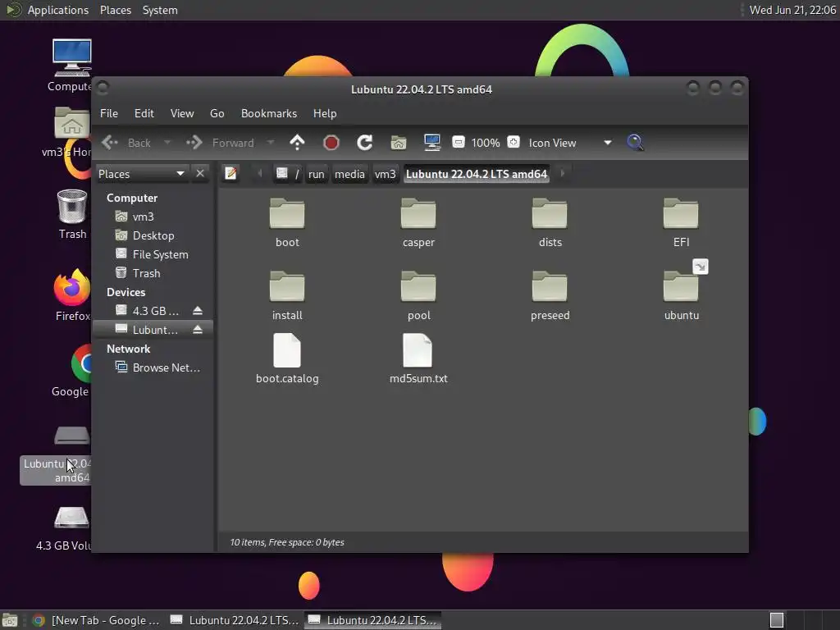Open Desktop in the sidebar
The height and width of the screenshot is (630, 840).
(153, 235)
